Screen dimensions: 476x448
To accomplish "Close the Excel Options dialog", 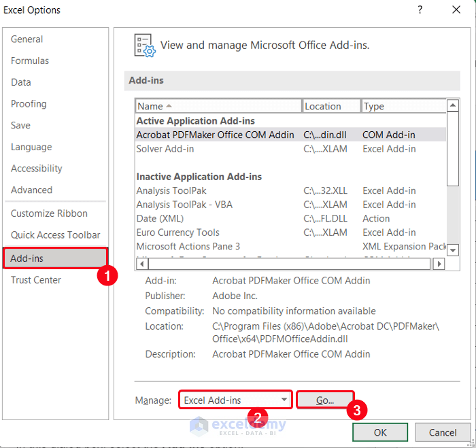I will [x=456, y=10].
